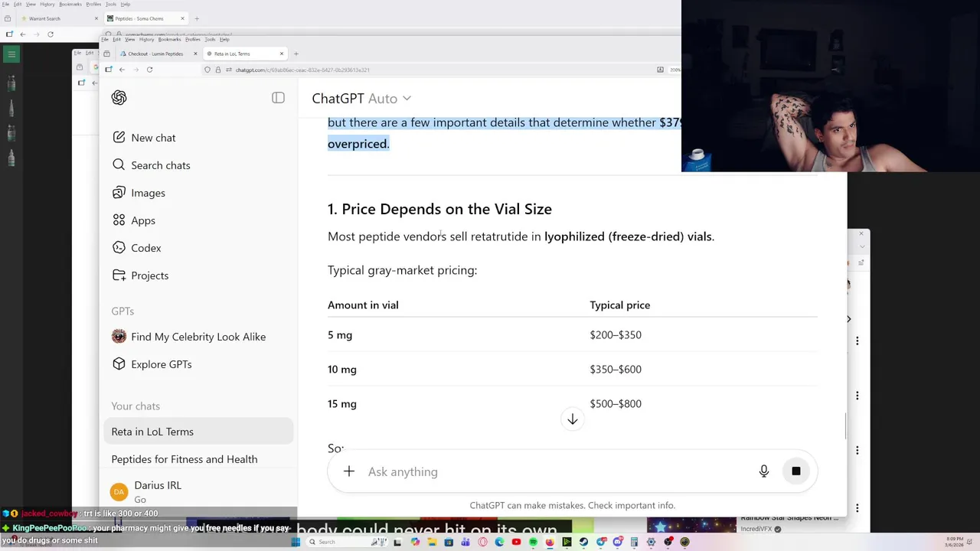Open Peptides for Fitness and Health chat
Image resolution: width=980 pixels, height=551 pixels.
click(198, 459)
